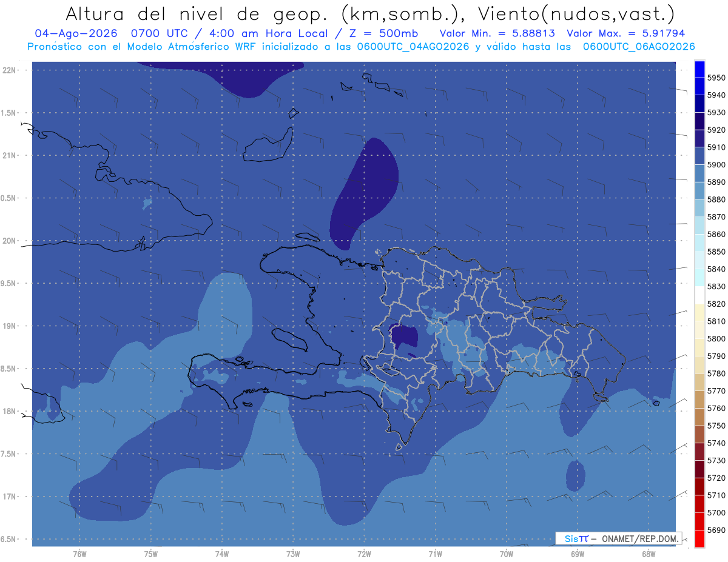This screenshot has height=562, width=728.
Task: Click the 69W longitude axis label
Action: coord(577,554)
